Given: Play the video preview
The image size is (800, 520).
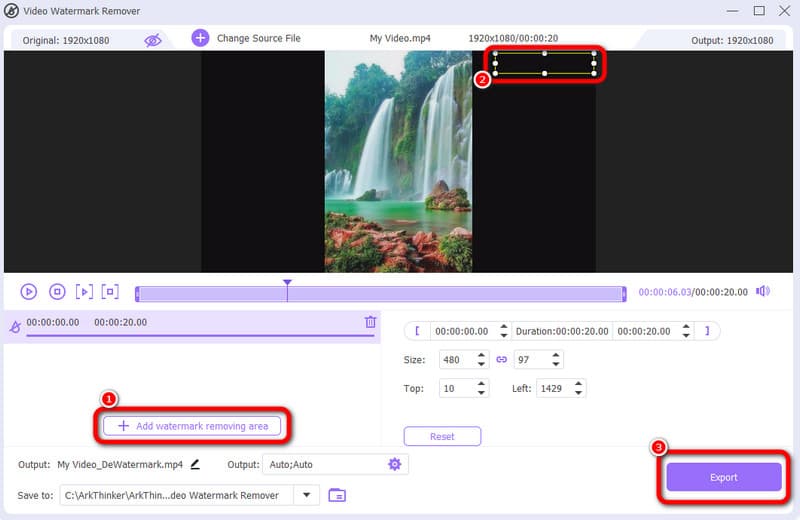Looking at the screenshot, I should click(29, 291).
